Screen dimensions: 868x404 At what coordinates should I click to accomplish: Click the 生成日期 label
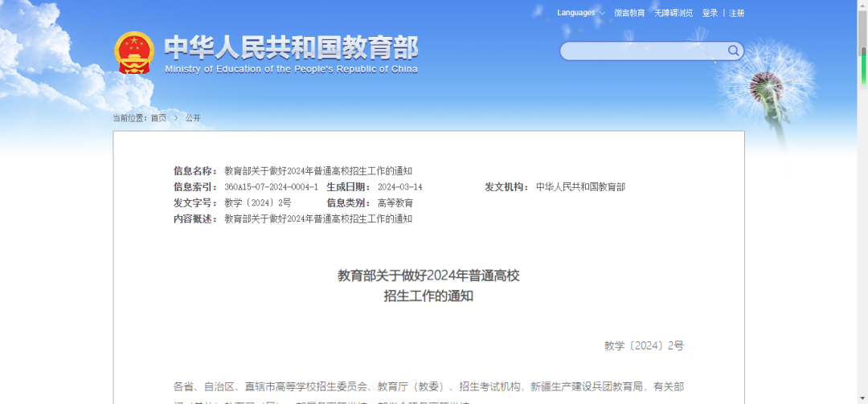click(x=350, y=187)
